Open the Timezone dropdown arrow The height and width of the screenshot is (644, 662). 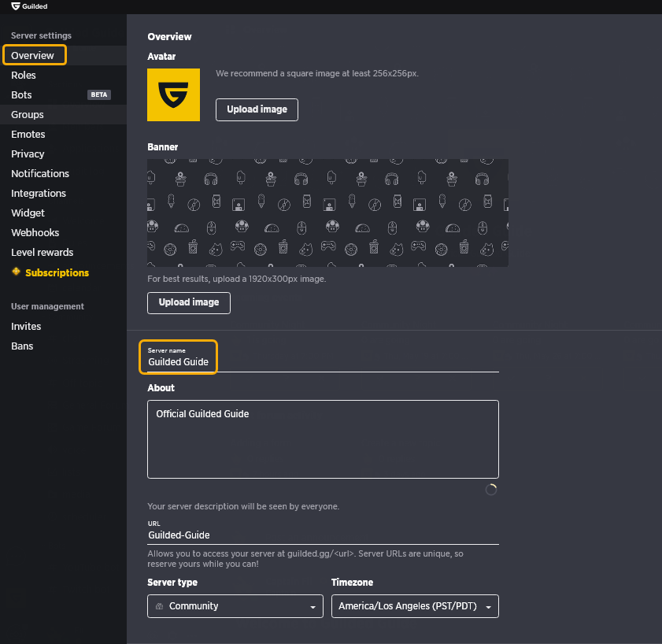489,607
